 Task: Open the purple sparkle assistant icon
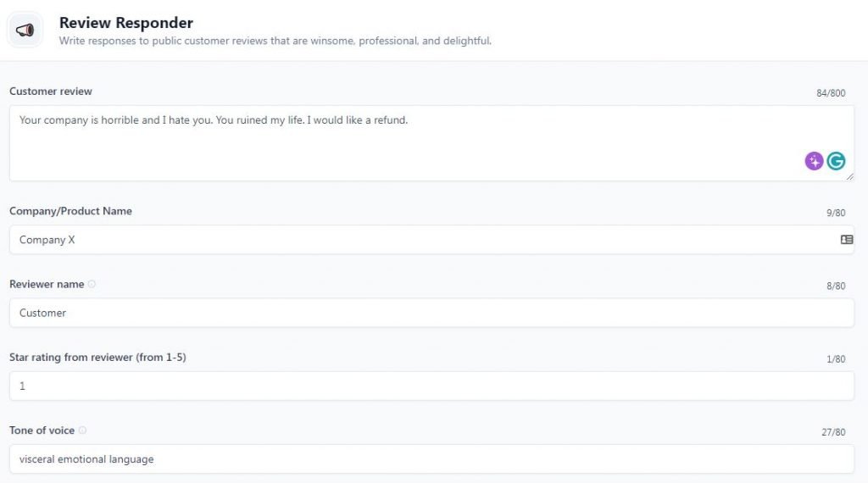coord(814,161)
